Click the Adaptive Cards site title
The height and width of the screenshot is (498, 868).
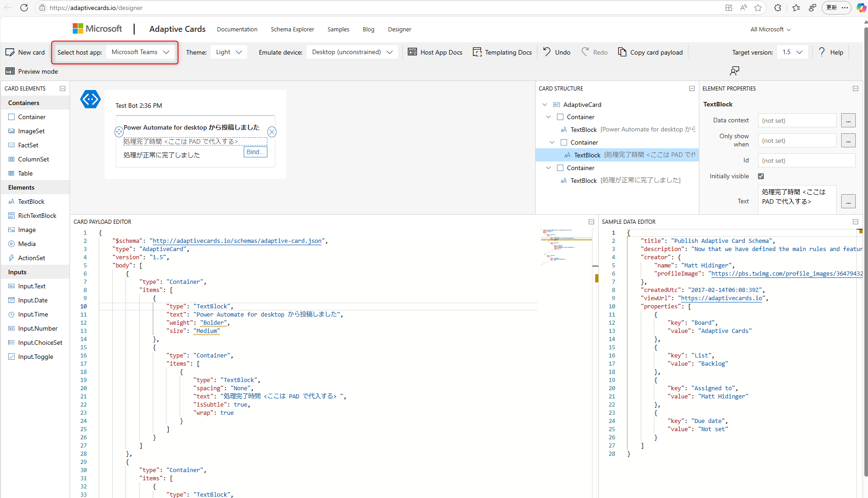click(177, 29)
